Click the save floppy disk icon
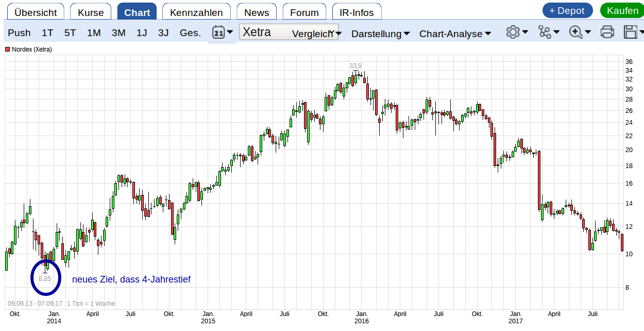Image resolution: width=644 pixels, height=331 pixels. (630, 32)
